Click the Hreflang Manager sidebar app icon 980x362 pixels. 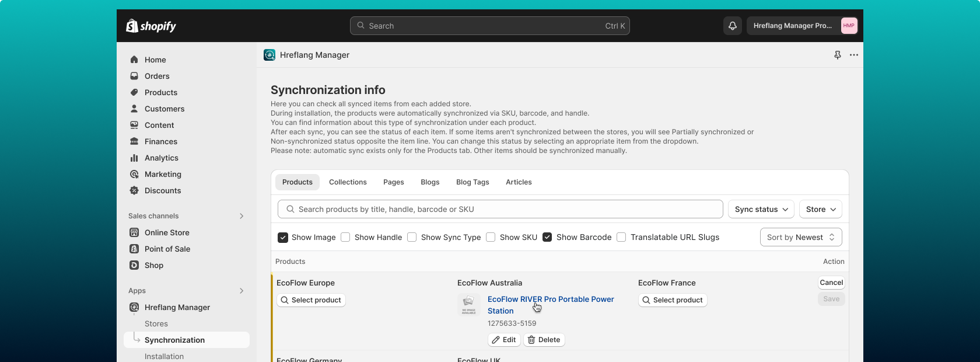coord(134,307)
